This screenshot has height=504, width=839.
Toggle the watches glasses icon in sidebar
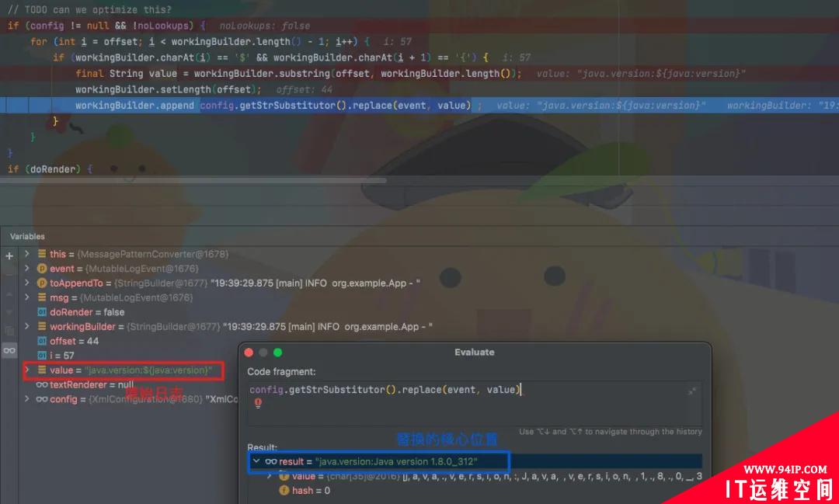9,351
